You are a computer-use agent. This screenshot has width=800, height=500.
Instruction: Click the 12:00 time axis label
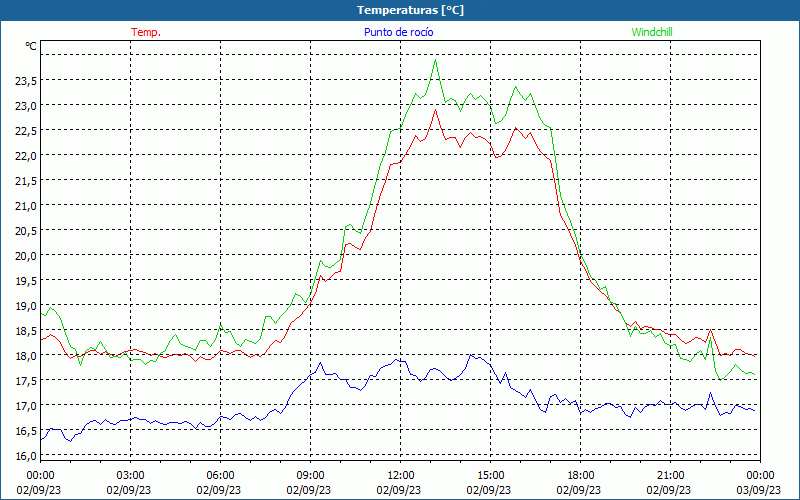(401, 476)
